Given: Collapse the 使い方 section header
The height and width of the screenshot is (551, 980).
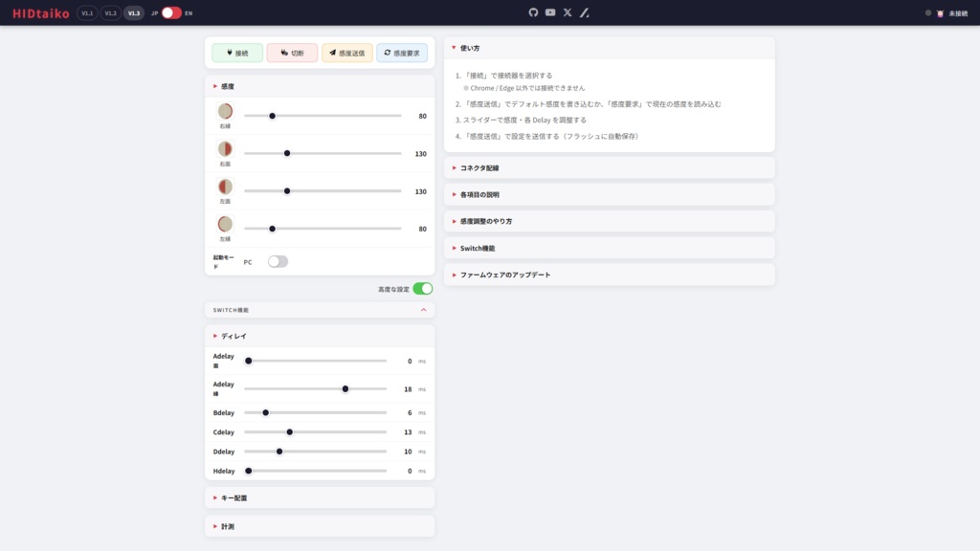Looking at the screenshot, I should pos(610,48).
